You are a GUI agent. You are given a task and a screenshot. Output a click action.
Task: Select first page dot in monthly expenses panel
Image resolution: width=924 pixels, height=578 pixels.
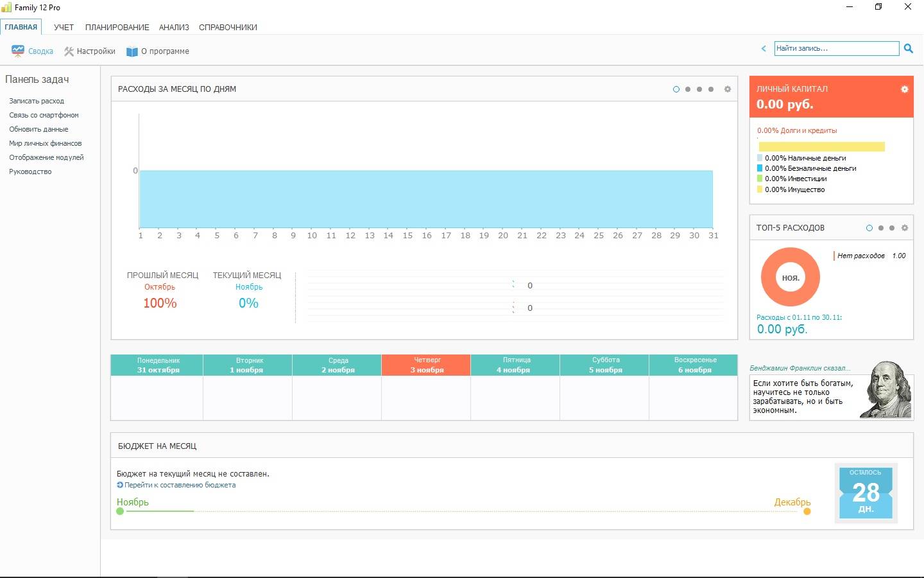pos(676,89)
